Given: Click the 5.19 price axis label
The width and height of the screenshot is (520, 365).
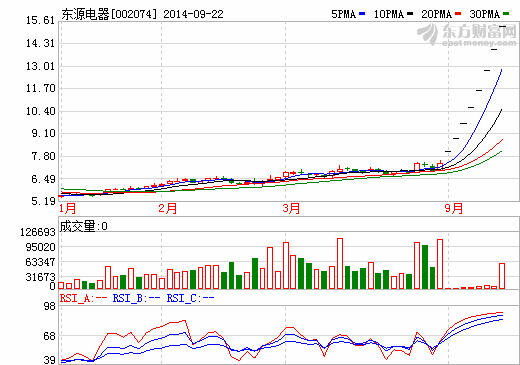Looking at the screenshot, I should 43,201.
